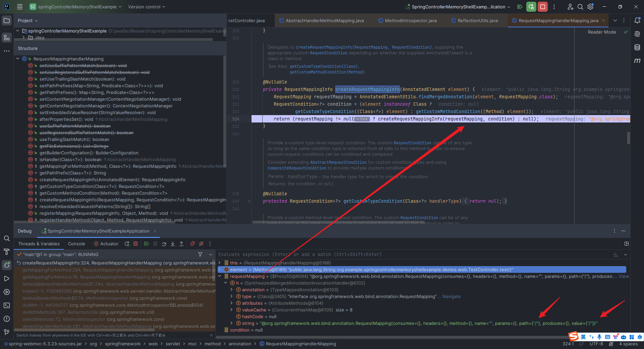The width and height of the screenshot is (644, 349).
Task: Collapse the springControllerMemoryShellExample project root
Action: click(18, 31)
